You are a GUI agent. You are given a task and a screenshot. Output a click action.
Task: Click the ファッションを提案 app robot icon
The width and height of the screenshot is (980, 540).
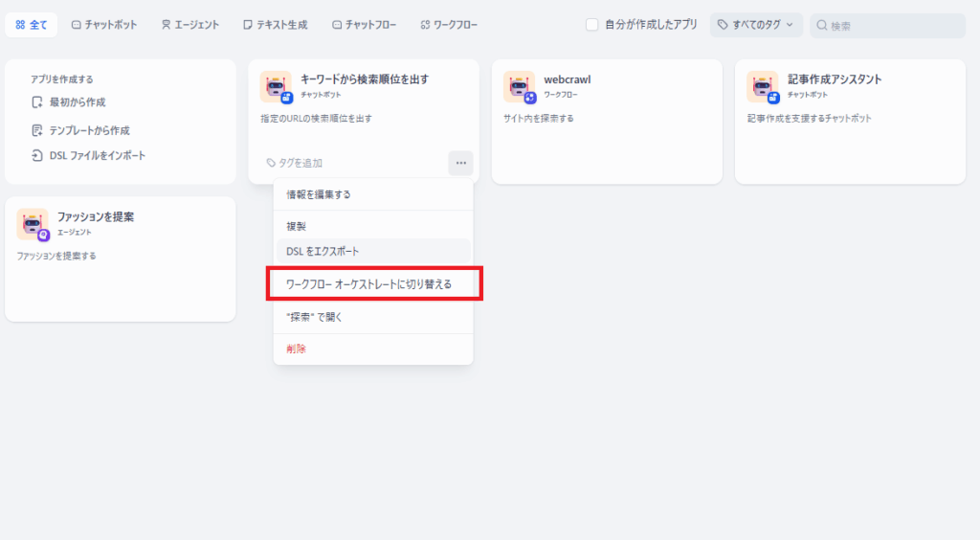pos(33,224)
